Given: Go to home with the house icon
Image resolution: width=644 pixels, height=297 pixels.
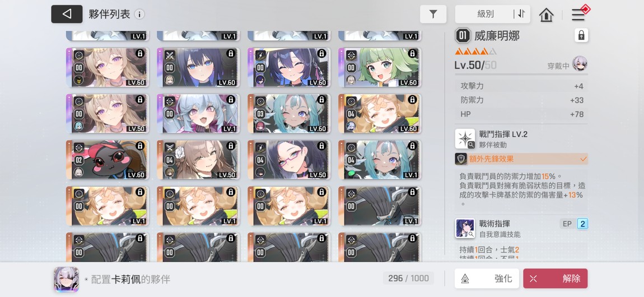Looking at the screenshot, I should (546, 15).
